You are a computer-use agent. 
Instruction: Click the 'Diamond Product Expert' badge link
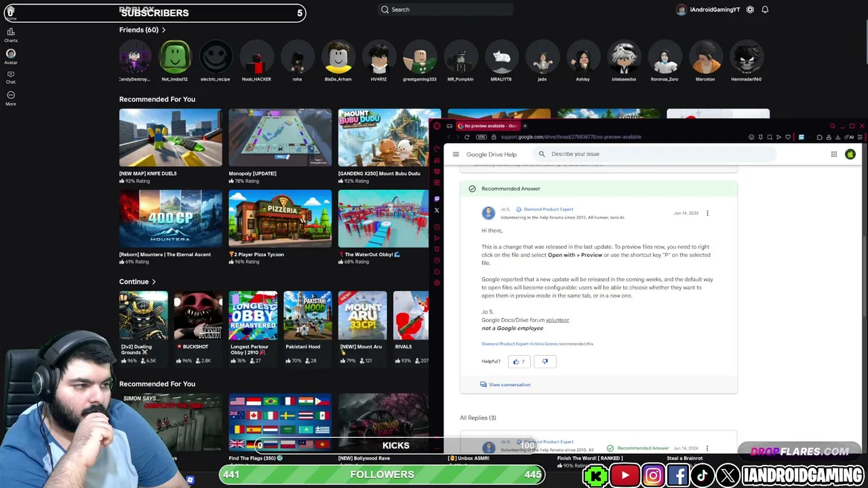548,209
